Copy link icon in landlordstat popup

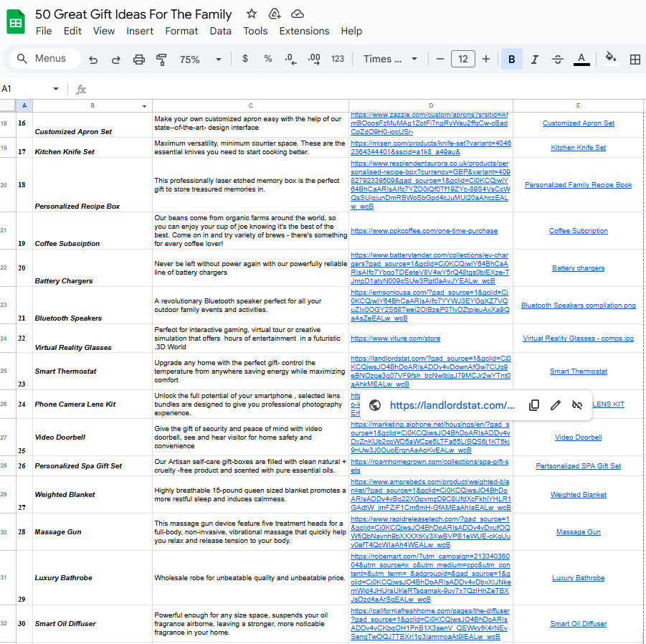[534, 405]
